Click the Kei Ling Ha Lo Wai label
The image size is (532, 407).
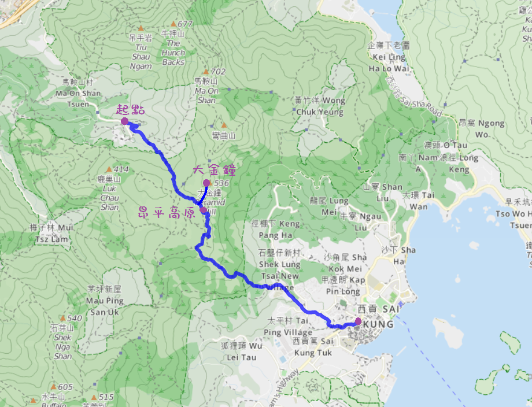[389, 57]
